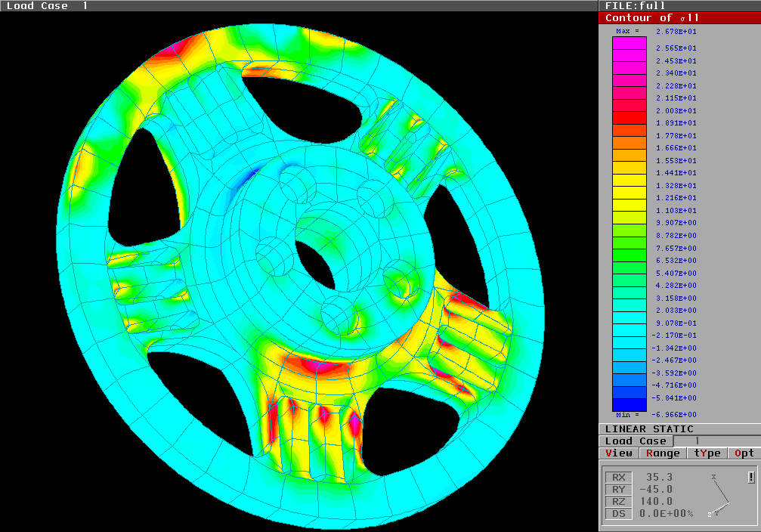Click legend value -3.592E+00
This screenshot has width=761, height=532.
[674, 373]
